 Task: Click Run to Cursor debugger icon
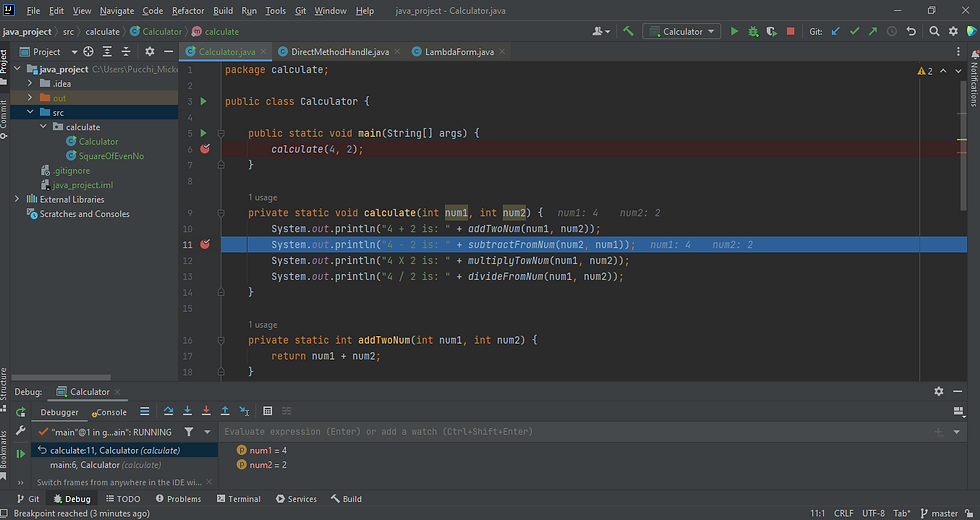(244, 411)
